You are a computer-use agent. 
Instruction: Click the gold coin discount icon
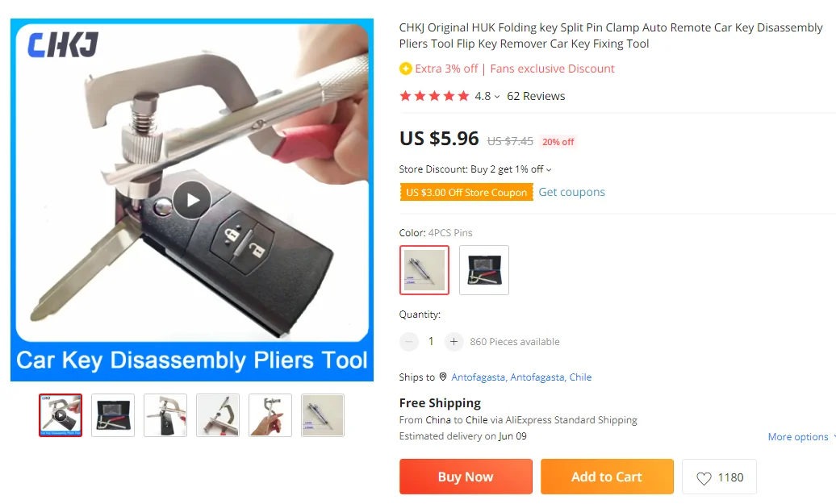(x=405, y=69)
